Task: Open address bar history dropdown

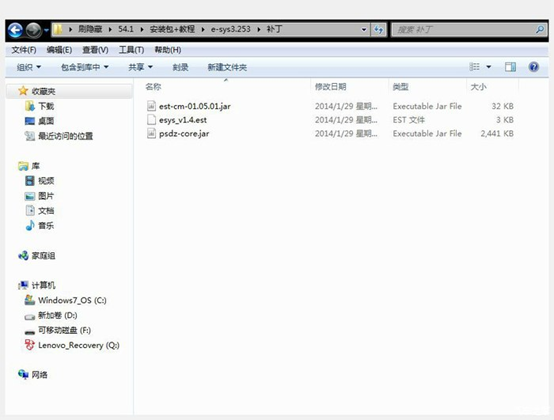Action: coord(364,30)
